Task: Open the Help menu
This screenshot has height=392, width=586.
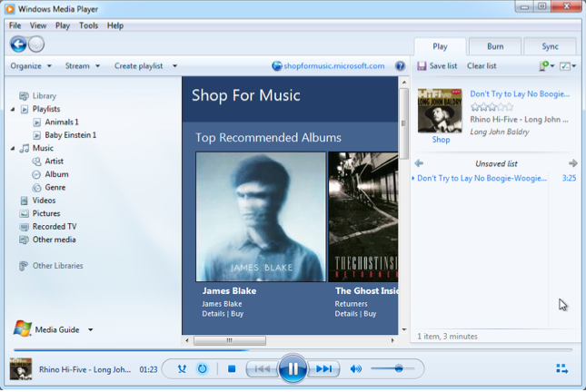Action: pyautogui.click(x=115, y=25)
